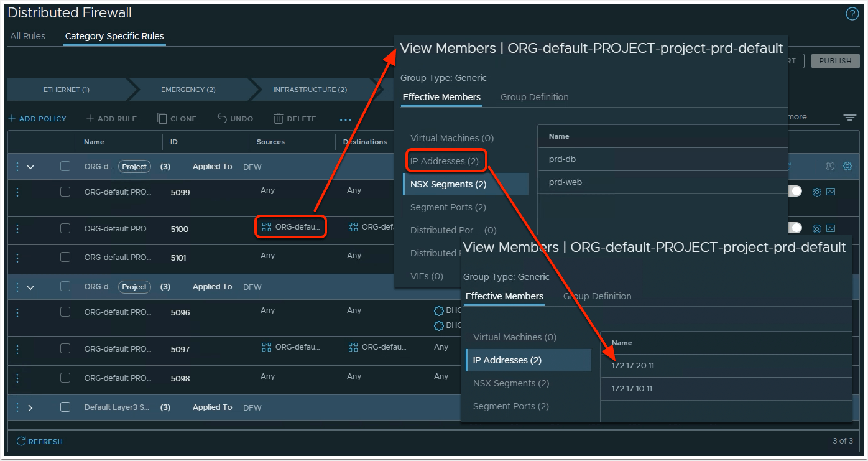Open the three-dot menu for rule 5101
The height and width of the screenshot is (461, 868).
(17, 258)
